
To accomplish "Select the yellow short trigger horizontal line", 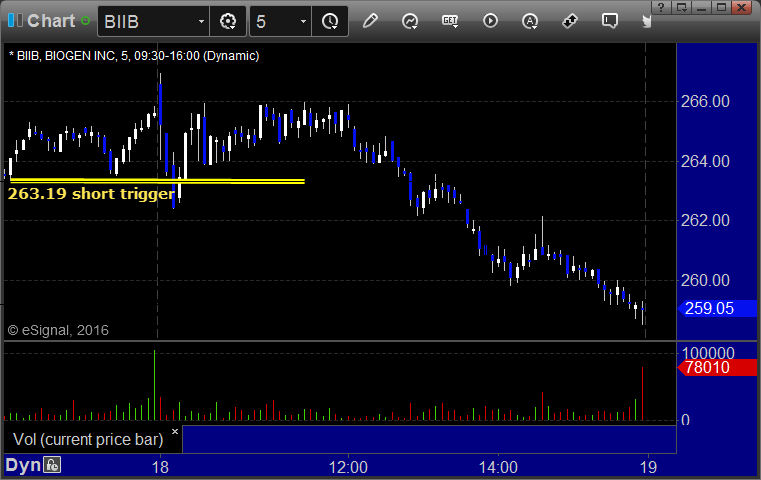I will 157,182.
